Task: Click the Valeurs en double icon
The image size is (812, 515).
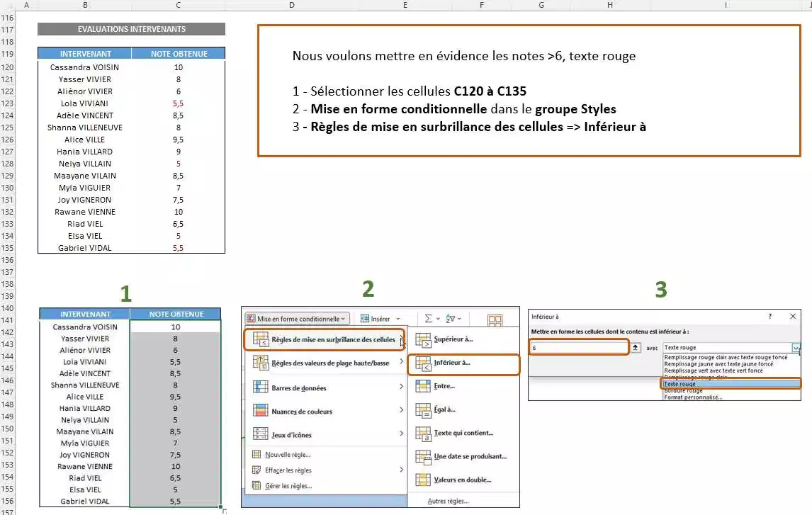Action: (x=423, y=480)
